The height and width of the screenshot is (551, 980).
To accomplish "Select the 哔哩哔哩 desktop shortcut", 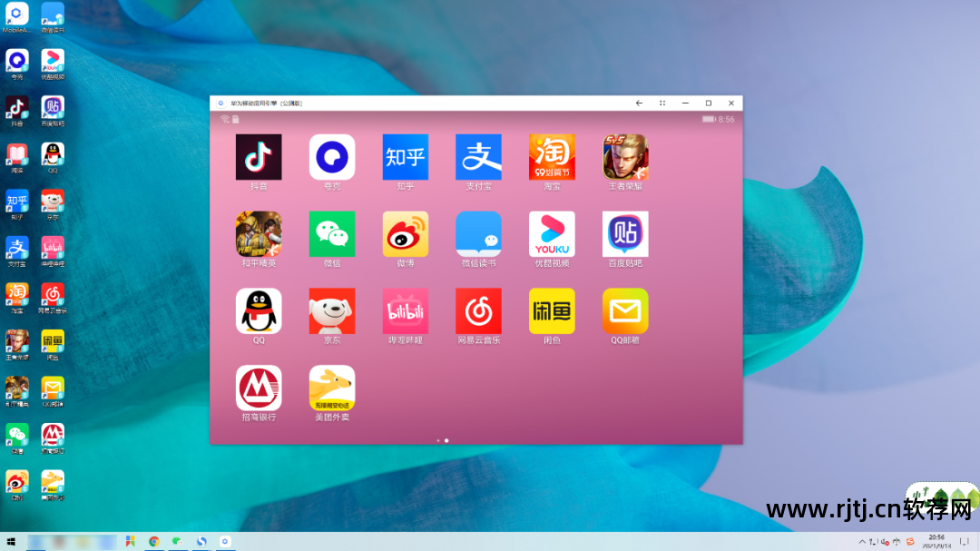I will pyautogui.click(x=53, y=252).
